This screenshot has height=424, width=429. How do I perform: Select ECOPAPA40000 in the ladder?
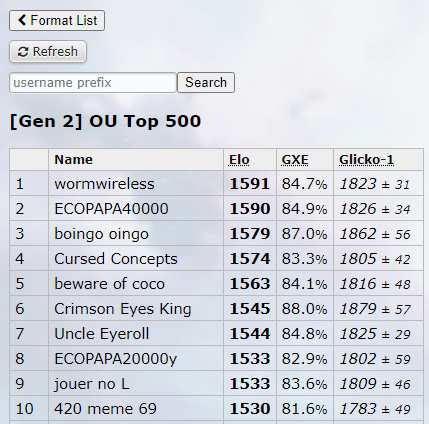click(x=111, y=209)
